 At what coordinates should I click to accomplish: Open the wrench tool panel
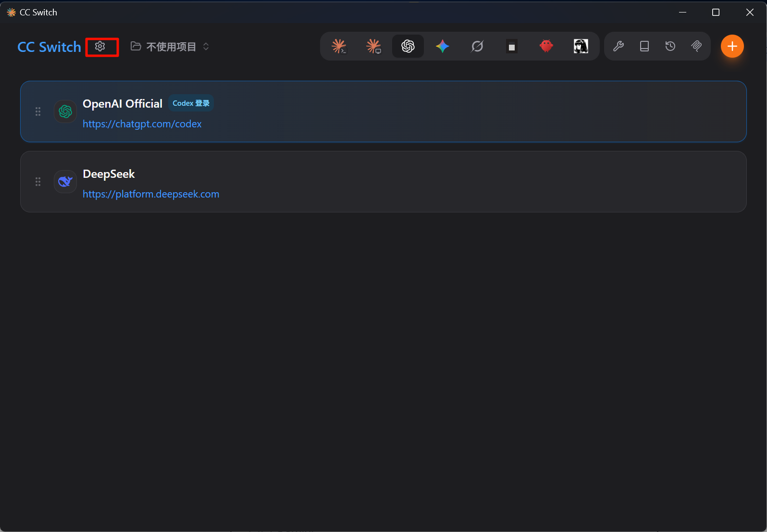coord(619,46)
